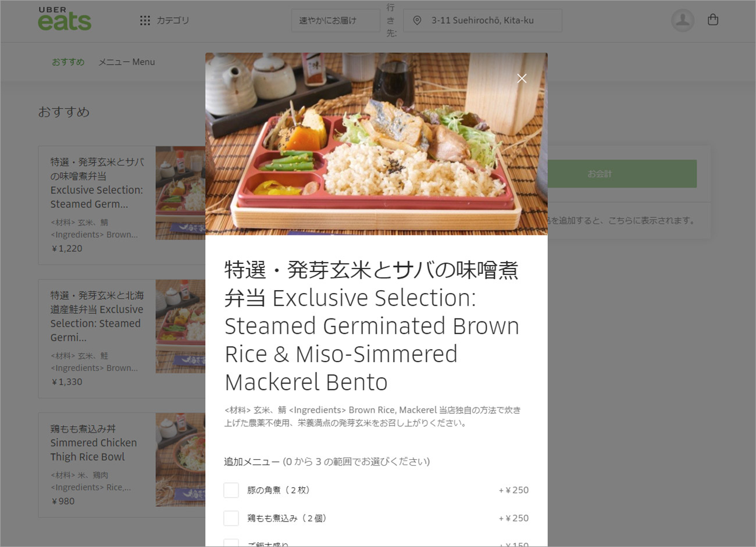The image size is (756, 547).
Task: Click the location pin icon
Action: pyautogui.click(x=417, y=20)
